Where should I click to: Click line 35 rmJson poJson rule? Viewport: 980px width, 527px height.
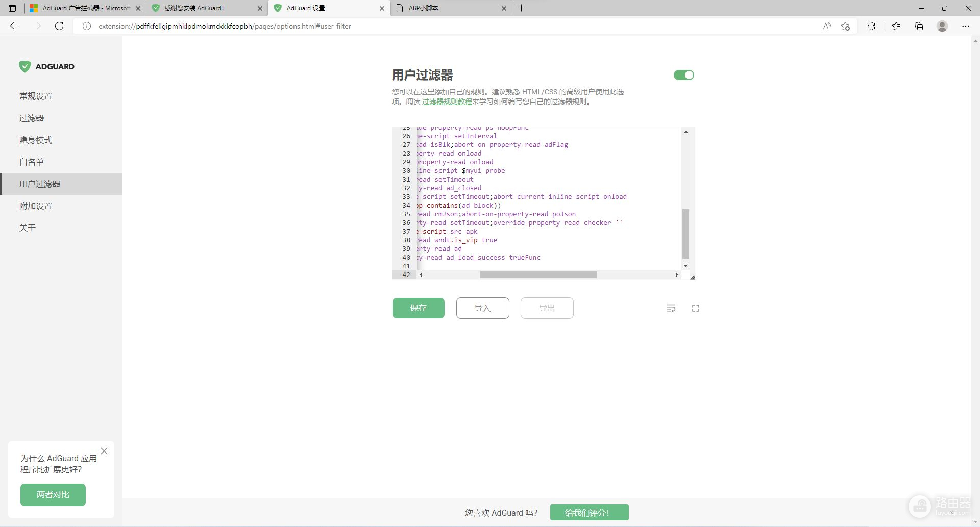tap(496, 214)
